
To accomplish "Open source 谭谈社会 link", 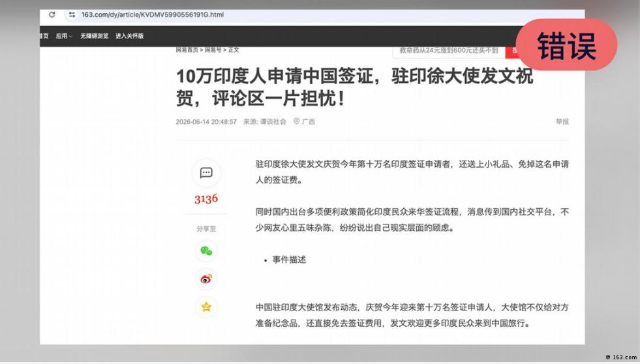I will click(x=273, y=121).
